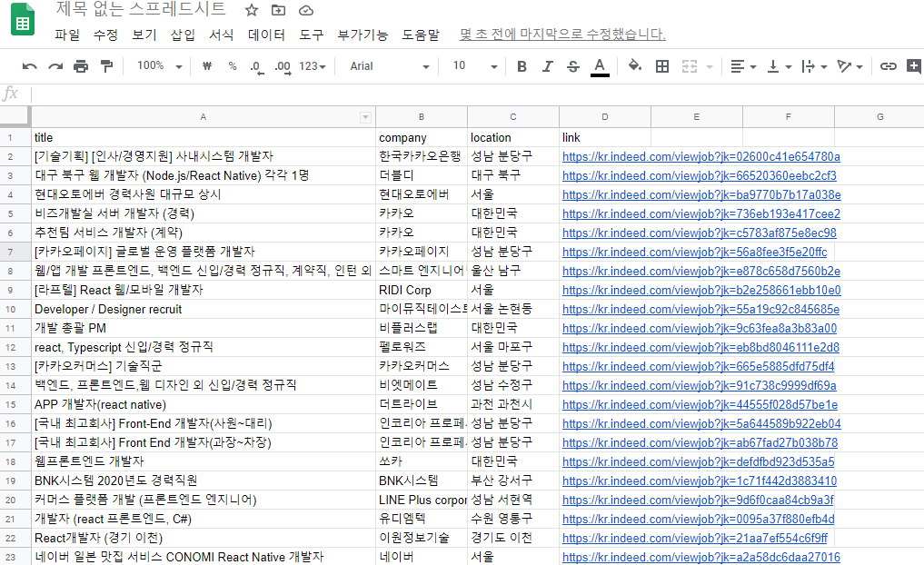
Task: Insert a comment icon
Action: (x=915, y=66)
